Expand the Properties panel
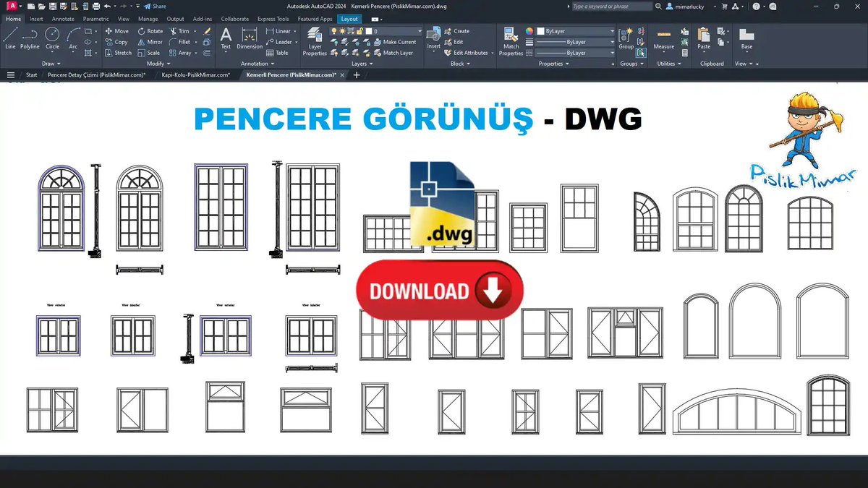 (553, 64)
